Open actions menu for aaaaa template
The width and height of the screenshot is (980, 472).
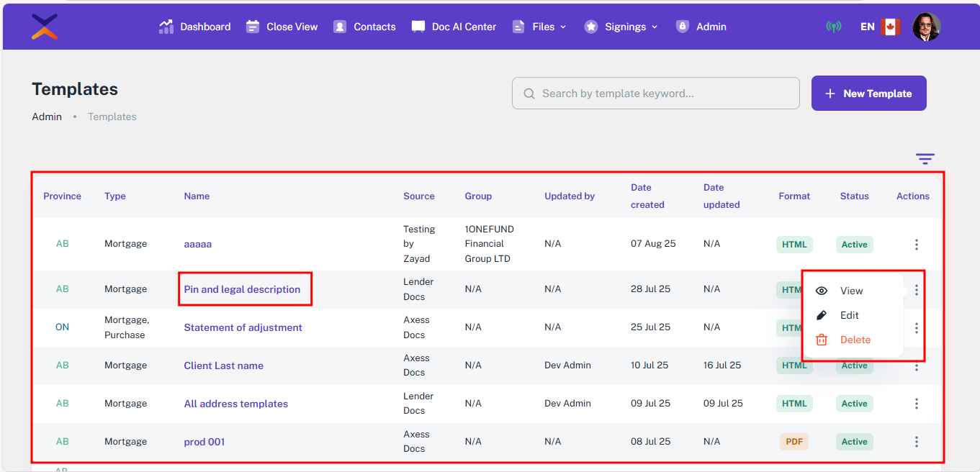916,245
